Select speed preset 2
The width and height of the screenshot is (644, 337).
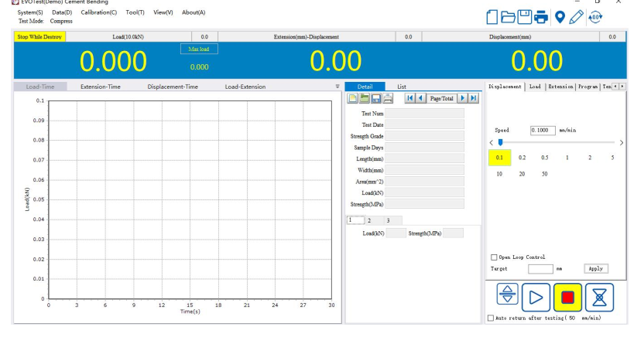coord(590,158)
